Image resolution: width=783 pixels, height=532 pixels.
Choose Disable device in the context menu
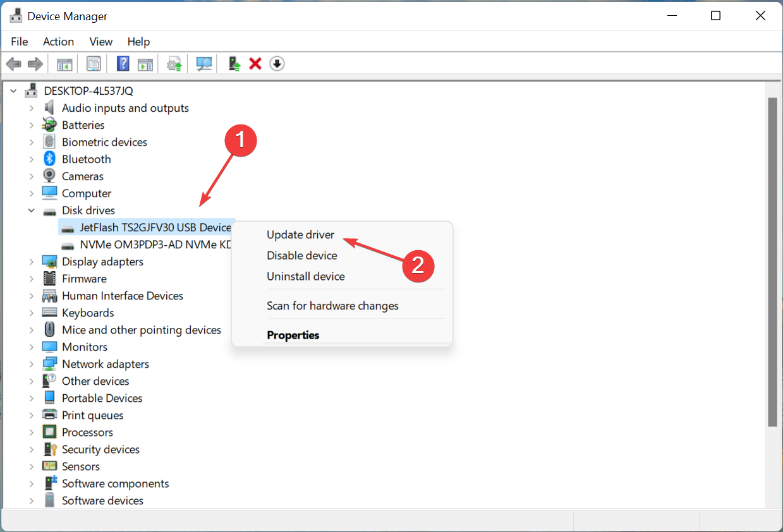(301, 255)
